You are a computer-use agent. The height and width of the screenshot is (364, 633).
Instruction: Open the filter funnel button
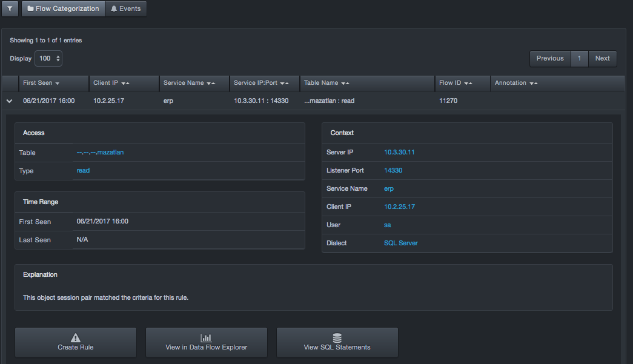point(10,9)
